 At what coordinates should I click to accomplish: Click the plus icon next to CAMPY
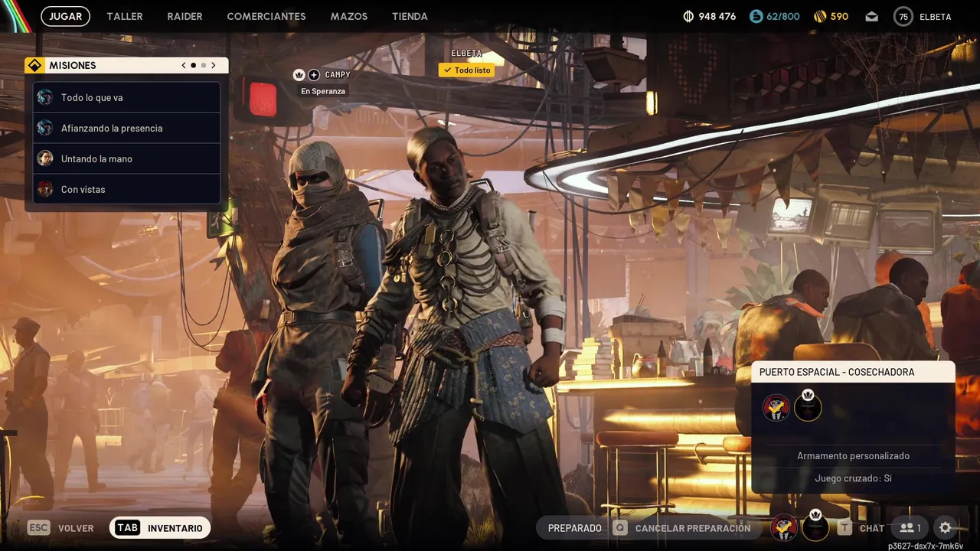point(314,74)
